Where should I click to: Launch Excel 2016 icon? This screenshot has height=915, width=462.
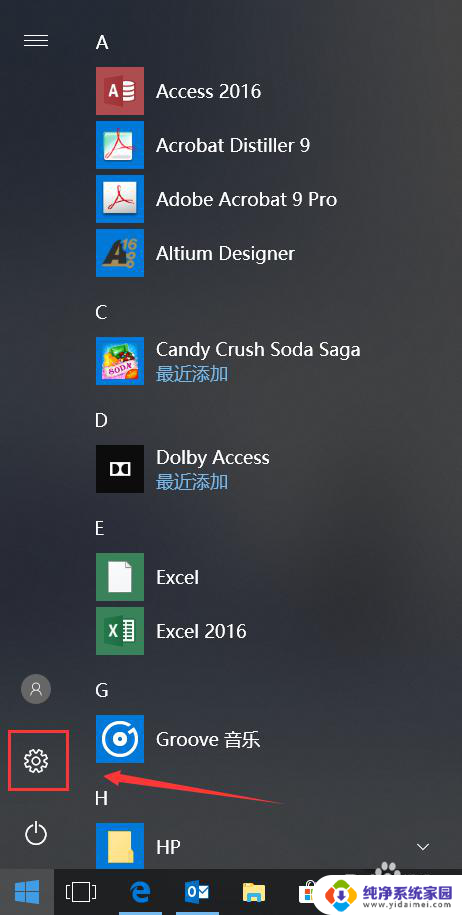point(120,631)
